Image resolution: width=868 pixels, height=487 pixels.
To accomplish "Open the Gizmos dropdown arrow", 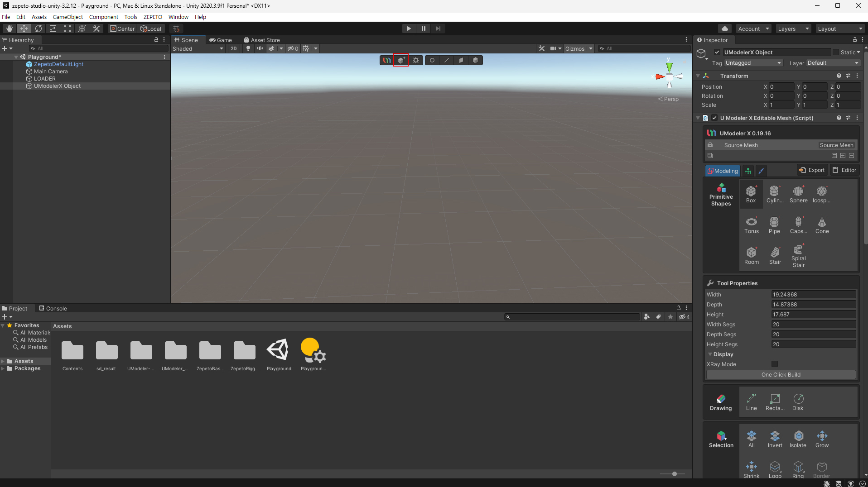I will click(x=591, y=48).
